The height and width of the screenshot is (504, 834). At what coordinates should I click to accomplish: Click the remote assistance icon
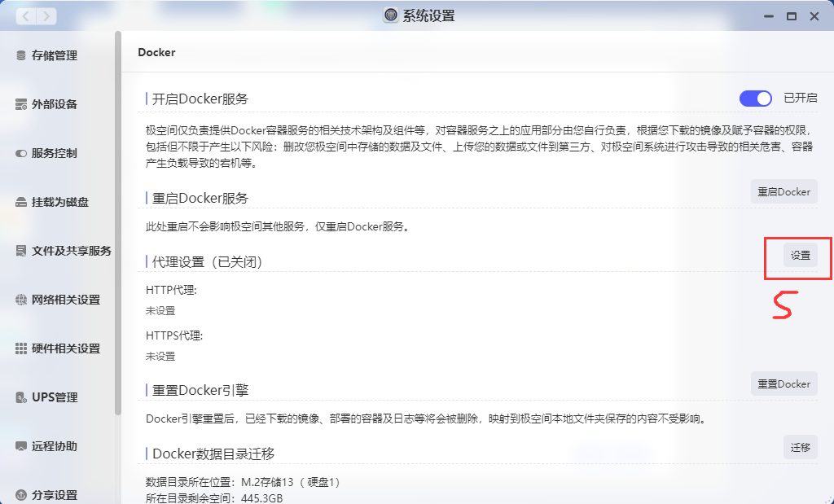click(x=21, y=446)
